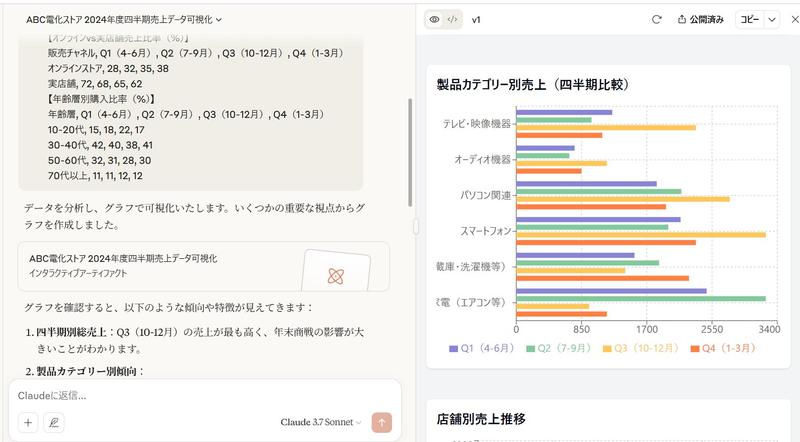Open the v1 version selector

coord(476,20)
